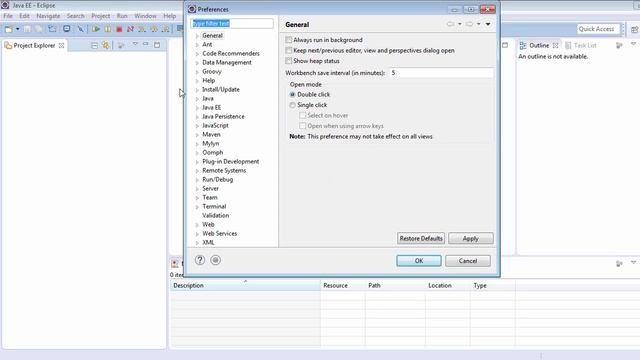The height and width of the screenshot is (360, 640).
Task: Confirm preferences with OK
Action: [419, 261]
